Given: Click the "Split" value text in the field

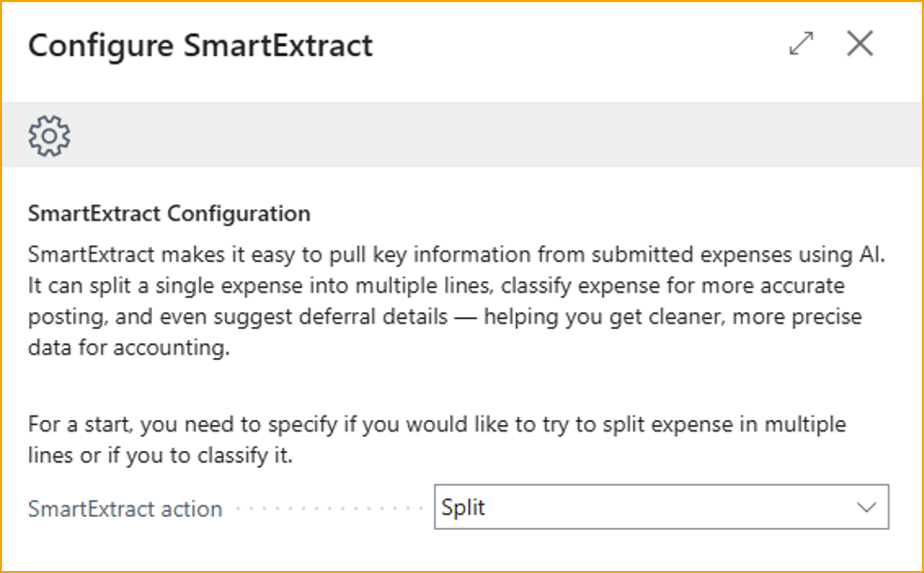Looking at the screenshot, I should tap(463, 508).
